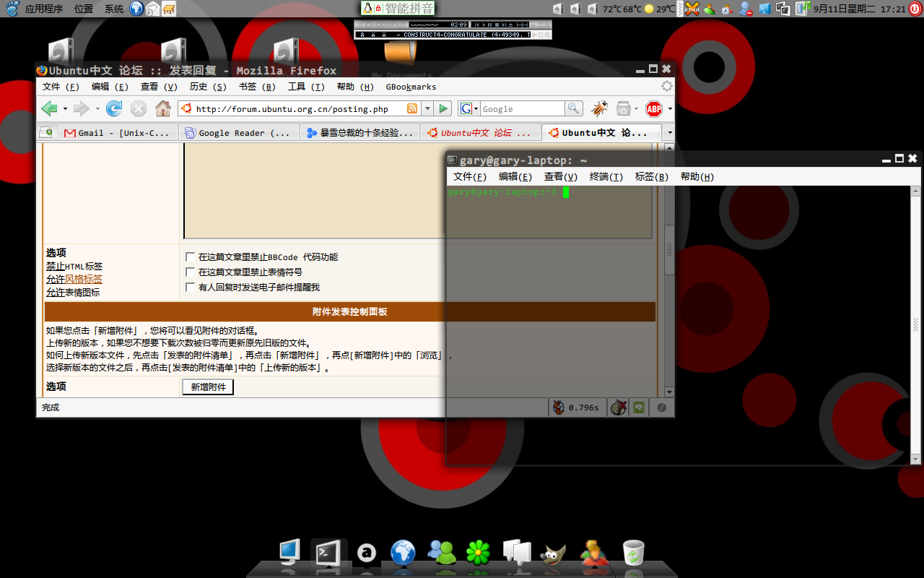
Task: Open the trash bin in the dock
Action: 633,553
